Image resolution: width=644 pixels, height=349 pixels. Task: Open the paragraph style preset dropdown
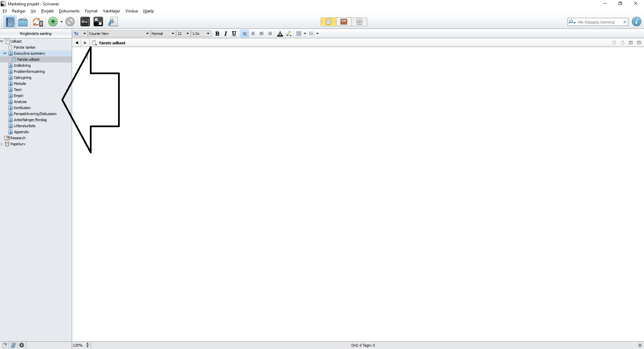coord(80,34)
